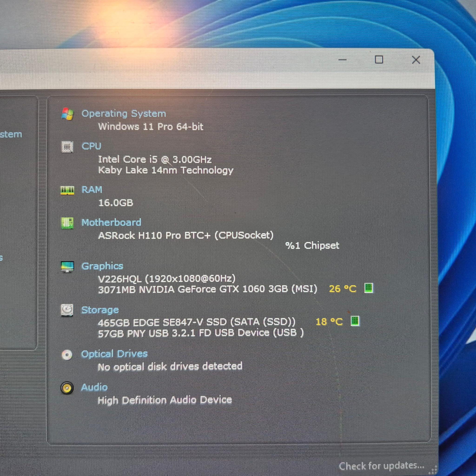
Task: Open the Audio section heading
Action: click(x=94, y=387)
